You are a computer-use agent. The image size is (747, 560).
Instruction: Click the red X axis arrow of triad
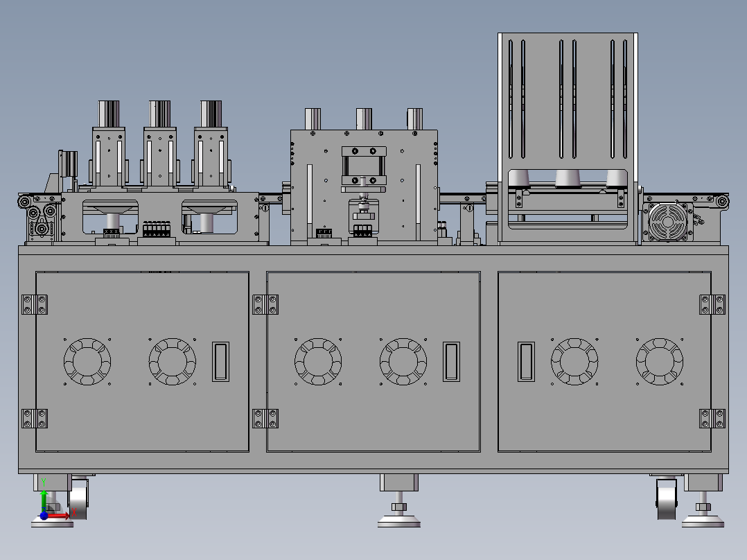pos(59,515)
